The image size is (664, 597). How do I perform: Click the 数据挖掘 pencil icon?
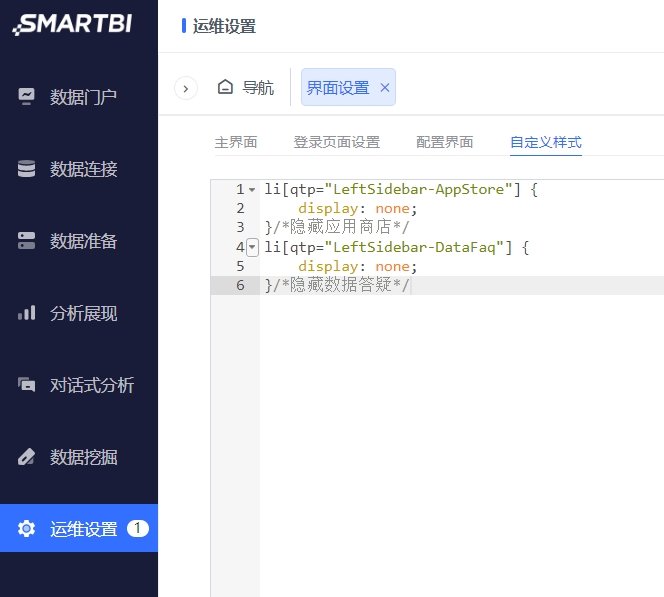[26, 457]
